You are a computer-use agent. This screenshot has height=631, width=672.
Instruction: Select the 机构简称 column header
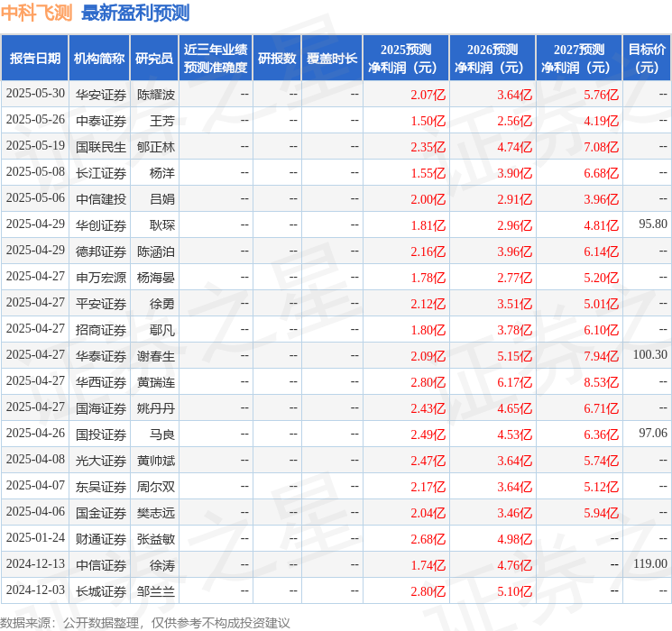(x=99, y=58)
